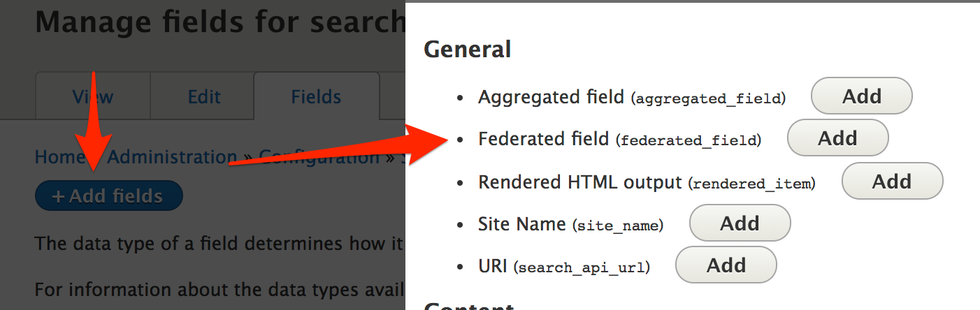This screenshot has width=980, height=310.
Task: Click the Site Name label text
Action: pos(521,224)
